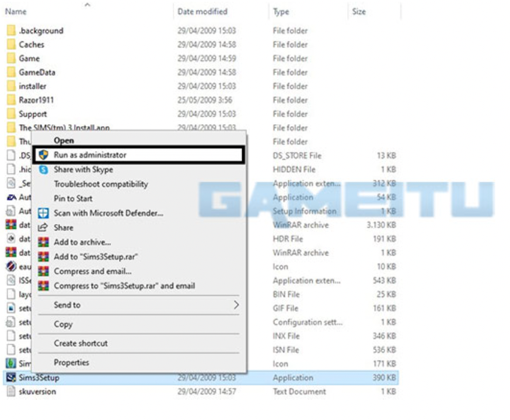Image resolution: width=510 pixels, height=420 pixels.
Task: Click the Razor1911 folder icon
Action: click(x=11, y=100)
